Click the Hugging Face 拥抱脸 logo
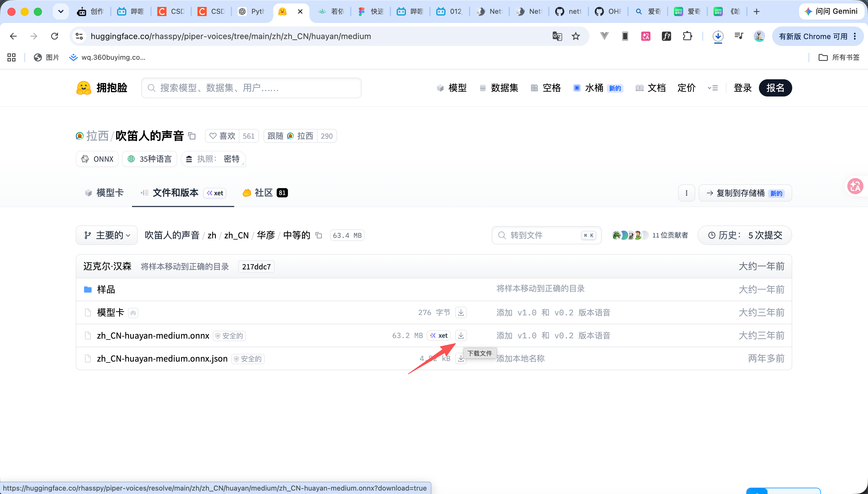This screenshot has height=494, width=868. pyautogui.click(x=102, y=88)
